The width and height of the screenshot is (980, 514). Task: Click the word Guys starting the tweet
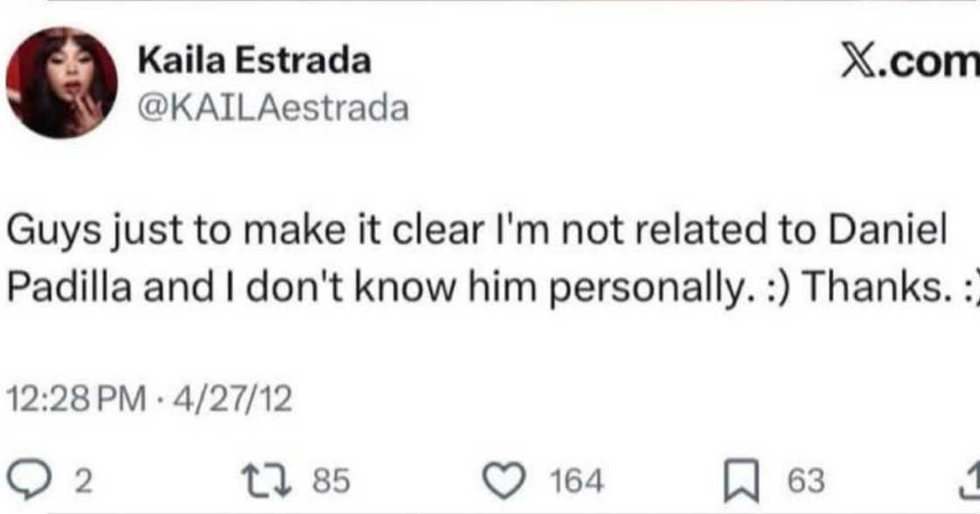(x=46, y=233)
